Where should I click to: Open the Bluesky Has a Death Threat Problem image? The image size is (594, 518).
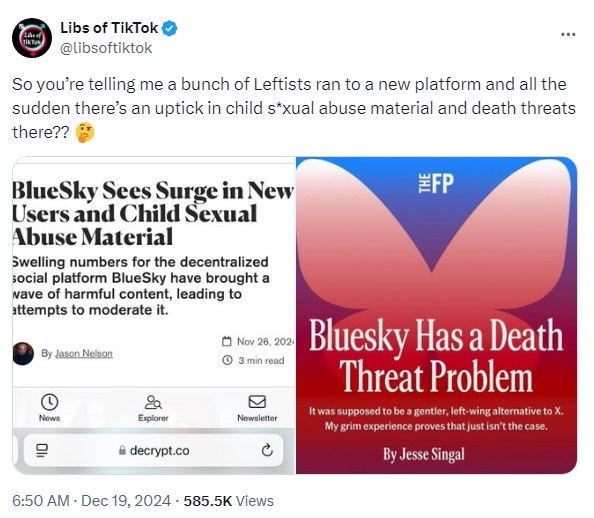pos(436,315)
